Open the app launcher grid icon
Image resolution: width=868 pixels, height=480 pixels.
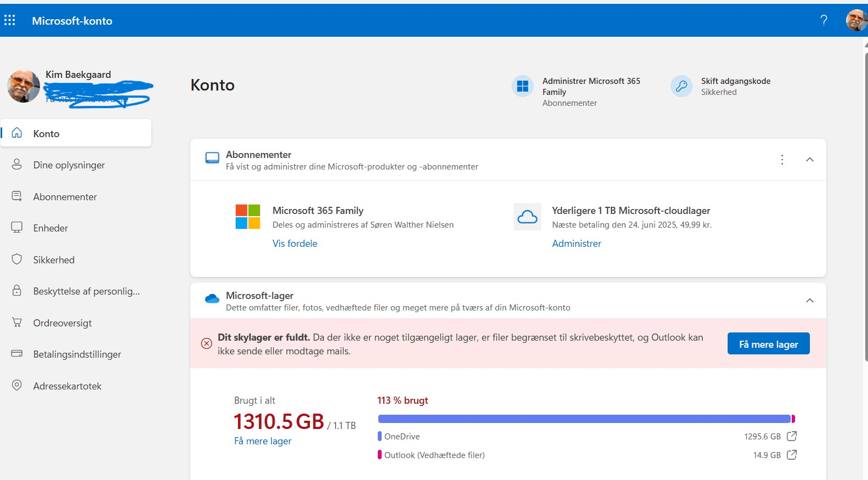pos(10,20)
